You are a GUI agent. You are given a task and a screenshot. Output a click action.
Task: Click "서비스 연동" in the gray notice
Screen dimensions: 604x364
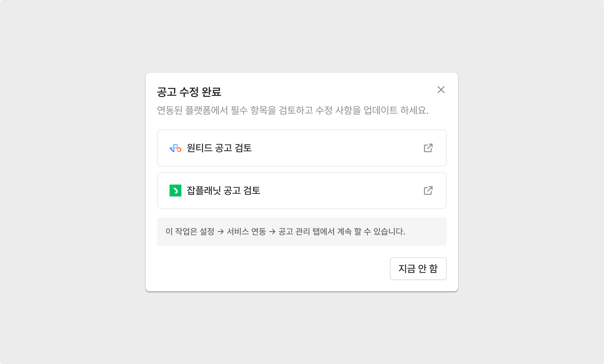point(246,232)
